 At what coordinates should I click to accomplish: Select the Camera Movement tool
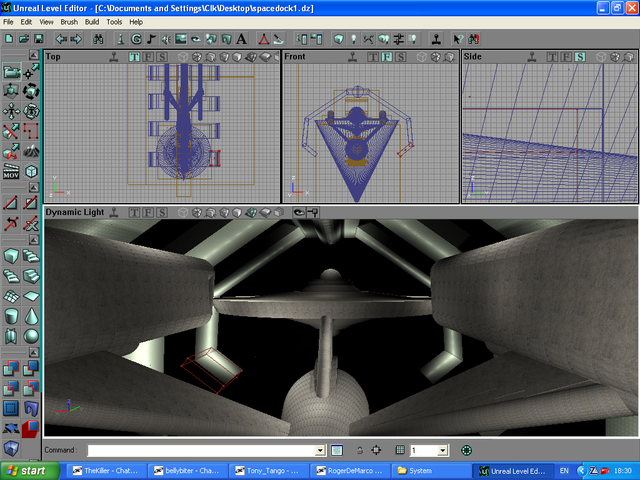click(11, 72)
